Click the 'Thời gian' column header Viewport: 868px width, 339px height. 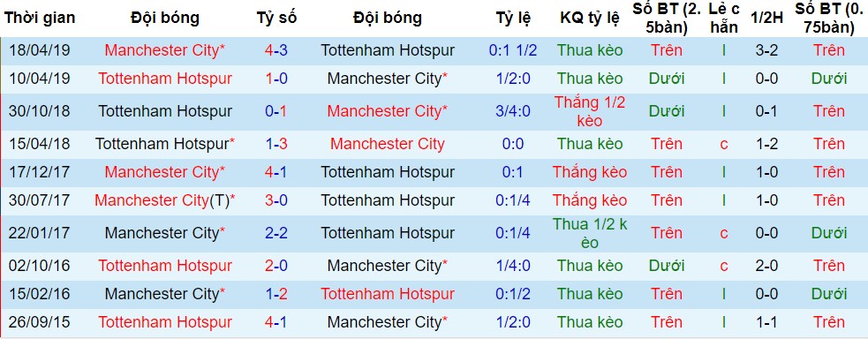[x=40, y=18]
